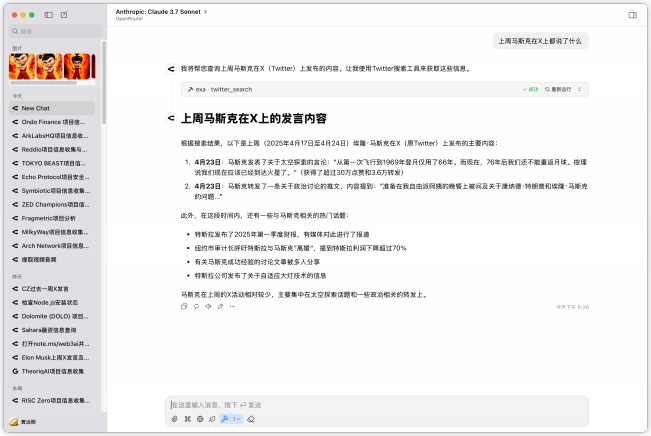Open the 提取视频音频 conversation
Screen dimensions: 651x436
tap(52, 260)
